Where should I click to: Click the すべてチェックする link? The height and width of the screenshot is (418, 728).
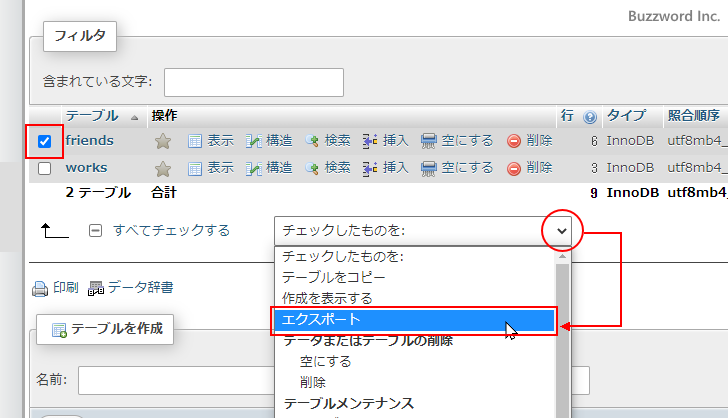click(172, 230)
